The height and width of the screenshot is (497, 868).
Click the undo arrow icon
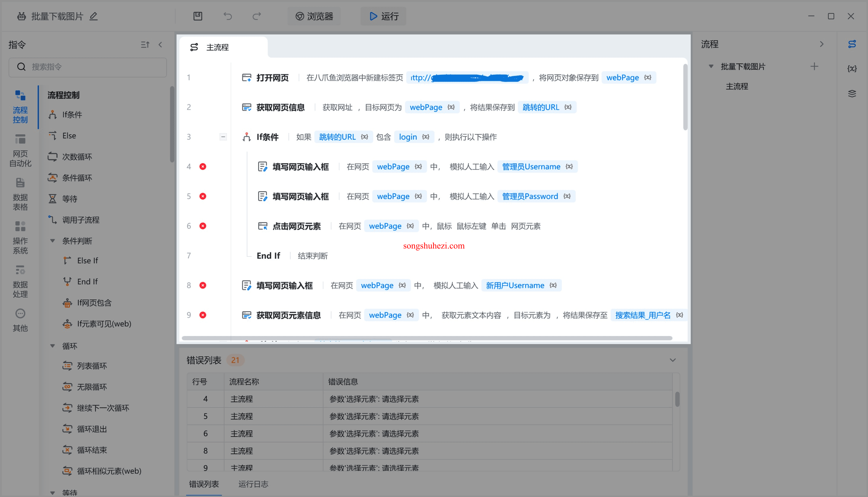tap(228, 16)
